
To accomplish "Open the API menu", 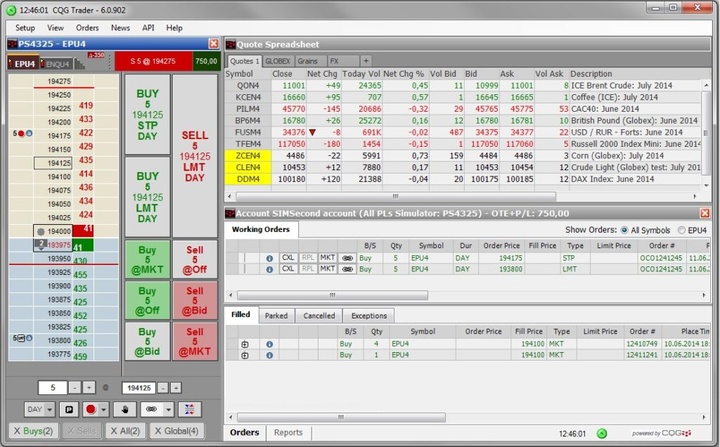I will click(x=148, y=28).
